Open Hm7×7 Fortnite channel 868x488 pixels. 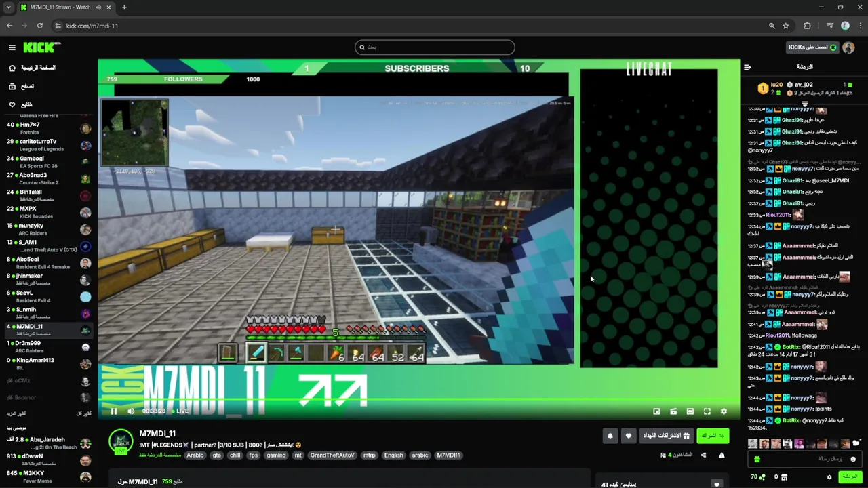click(x=47, y=128)
